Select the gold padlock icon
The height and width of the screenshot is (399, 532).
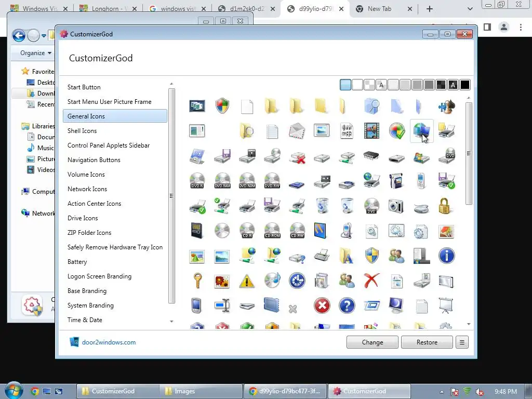(x=445, y=206)
